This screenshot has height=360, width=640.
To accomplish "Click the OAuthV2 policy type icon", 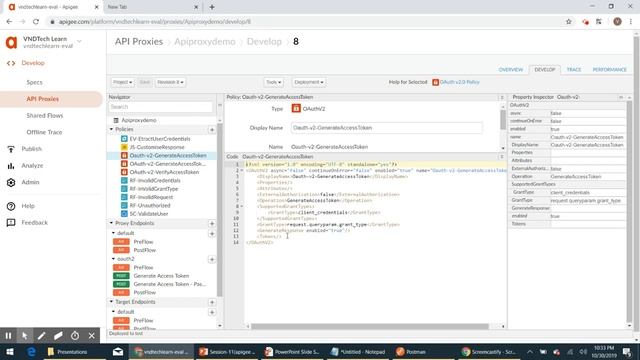I will point(296,109).
